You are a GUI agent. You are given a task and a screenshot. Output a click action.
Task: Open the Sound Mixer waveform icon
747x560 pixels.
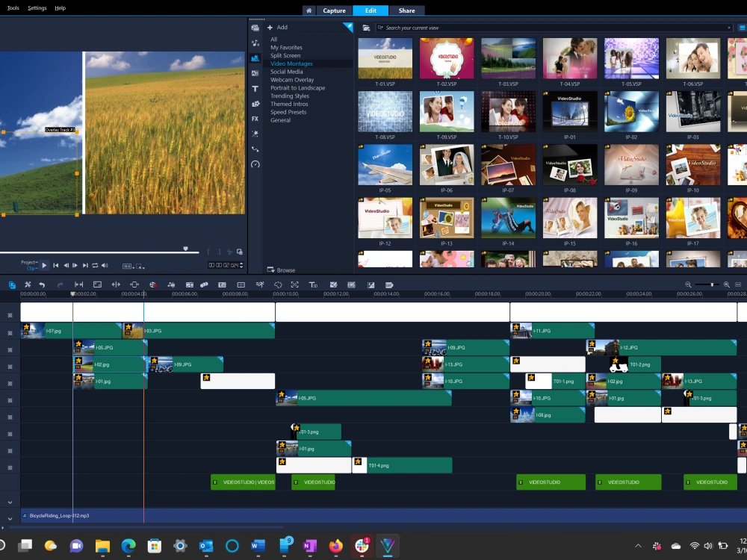coord(171,284)
